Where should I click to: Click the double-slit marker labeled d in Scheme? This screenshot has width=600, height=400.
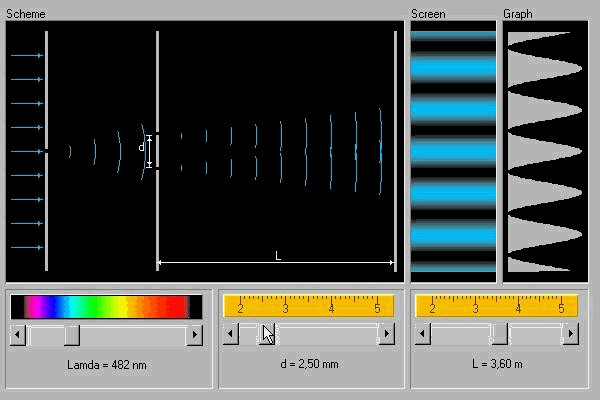pos(142,148)
